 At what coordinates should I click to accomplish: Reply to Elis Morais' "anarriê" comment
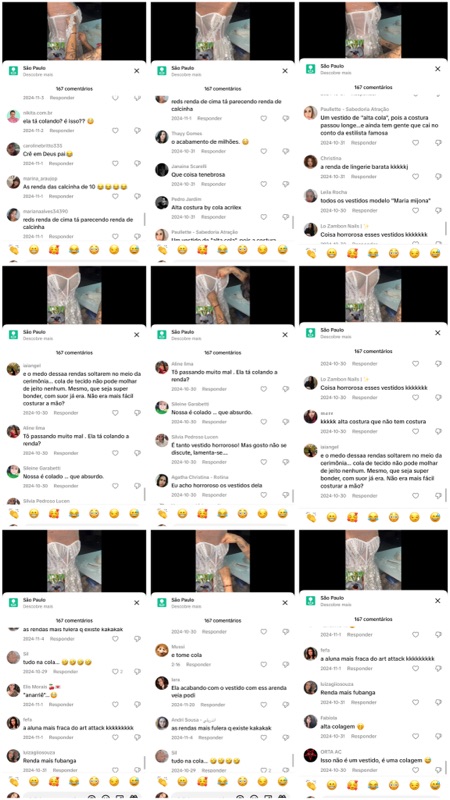pos(62,704)
